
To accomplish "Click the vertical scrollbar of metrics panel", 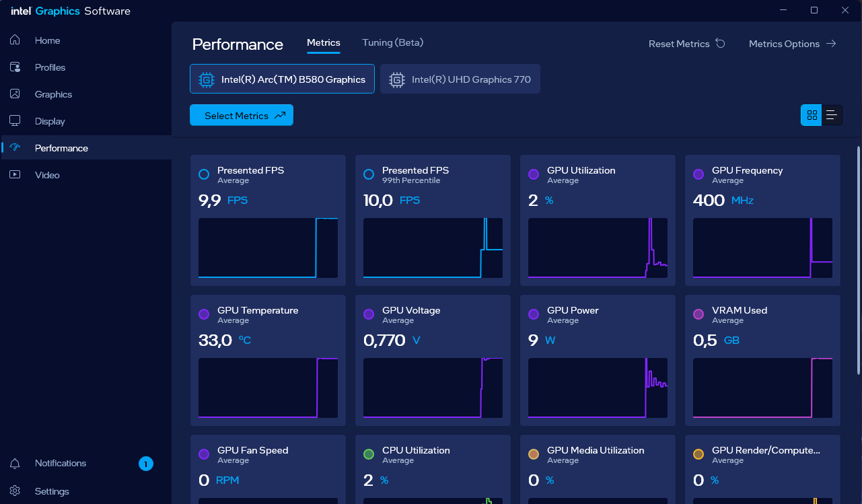I will click(x=858, y=260).
